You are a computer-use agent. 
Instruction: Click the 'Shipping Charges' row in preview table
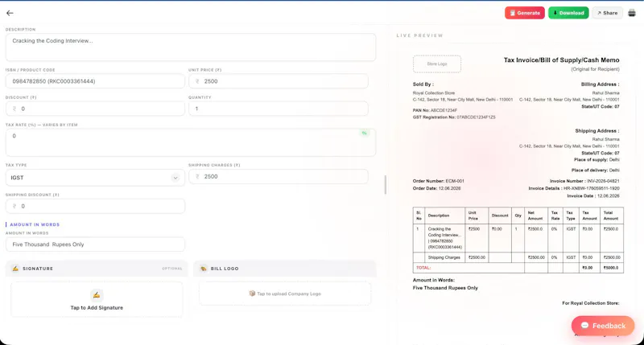[x=518, y=257]
